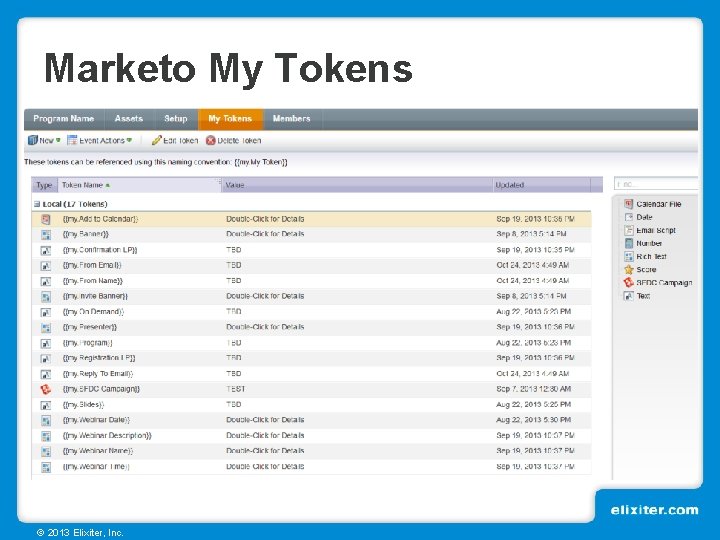Select the {{my.Presenter}} token name
Viewport: 720px width, 540px height.
point(90,327)
